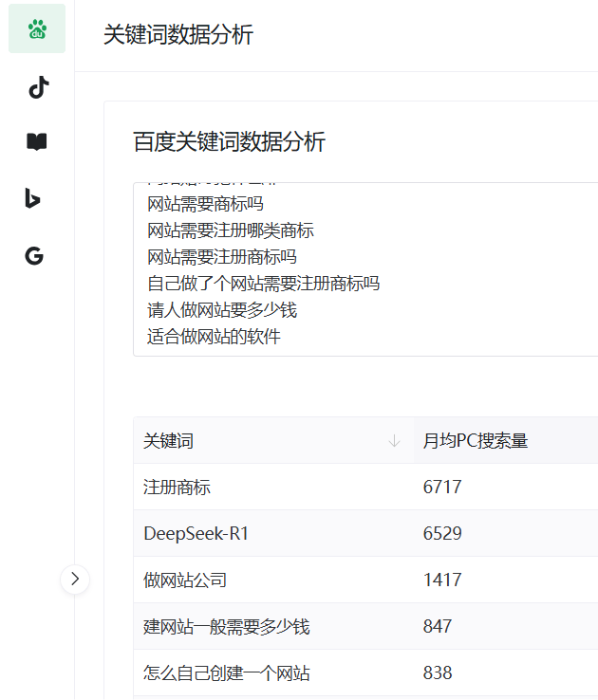
Task: Open the Baidu paw icon in sidebar
Action: (x=37, y=28)
